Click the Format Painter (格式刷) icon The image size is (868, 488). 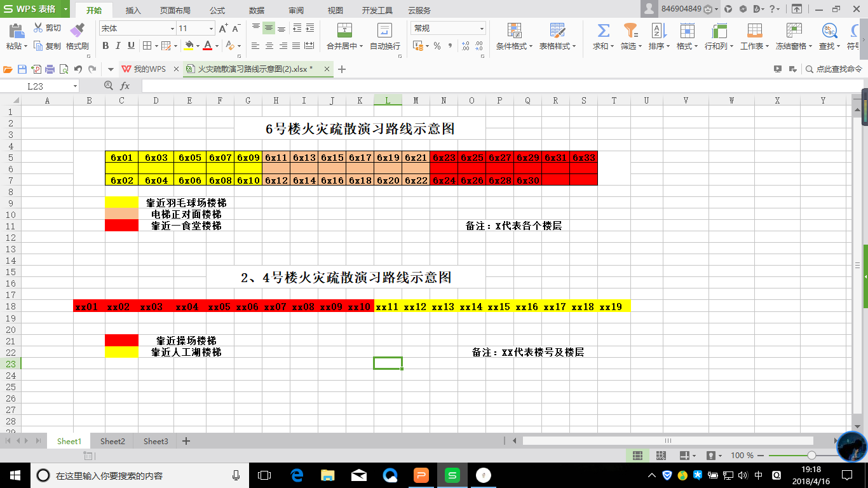click(77, 30)
